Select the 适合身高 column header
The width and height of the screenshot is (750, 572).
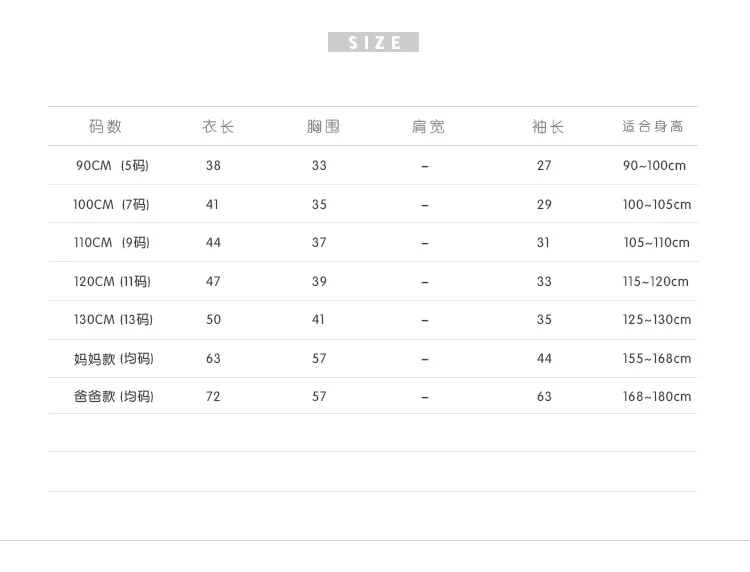(x=652, y=127)
